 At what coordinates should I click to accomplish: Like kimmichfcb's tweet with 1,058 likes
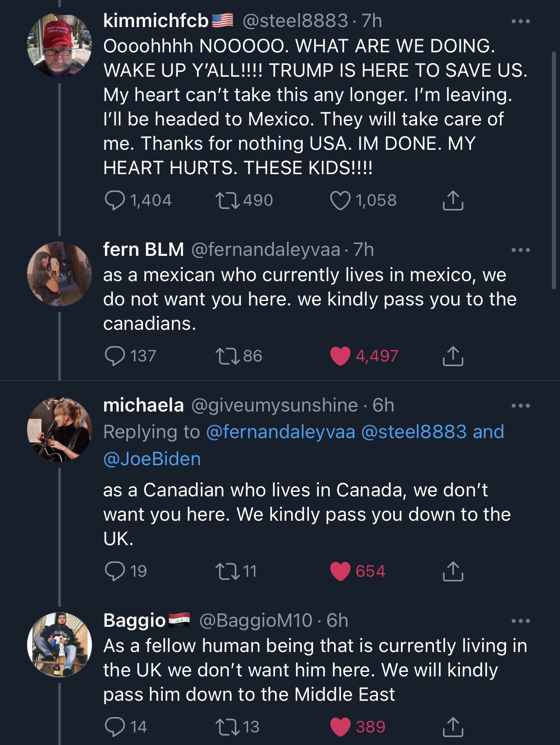340,200
